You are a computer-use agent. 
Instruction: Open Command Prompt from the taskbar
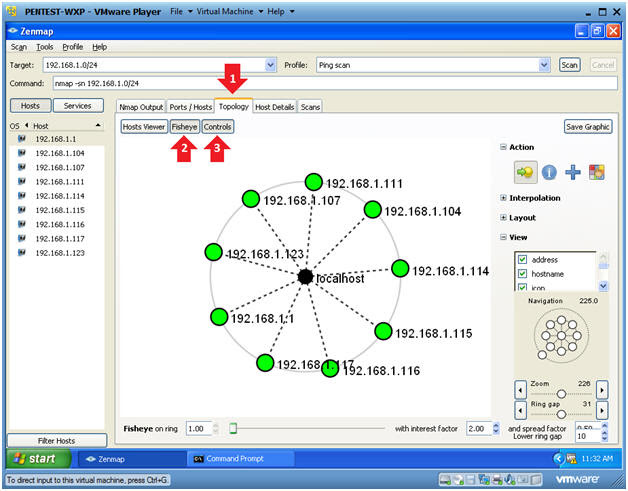click(x=241, y=459)
